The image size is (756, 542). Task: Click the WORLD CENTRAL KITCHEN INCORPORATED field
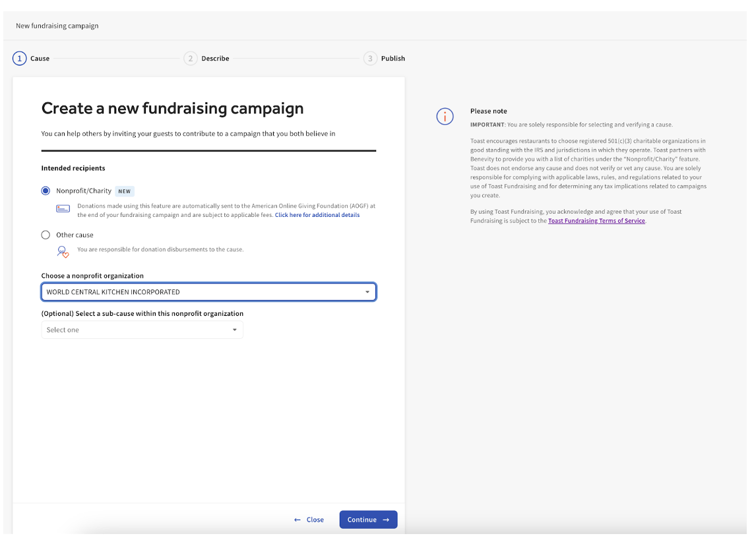coord(198,292)
